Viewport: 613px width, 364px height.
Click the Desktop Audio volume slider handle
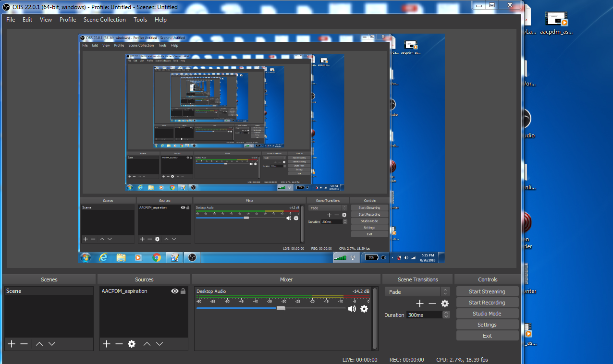pyautogui.click(x=281, y=308)
